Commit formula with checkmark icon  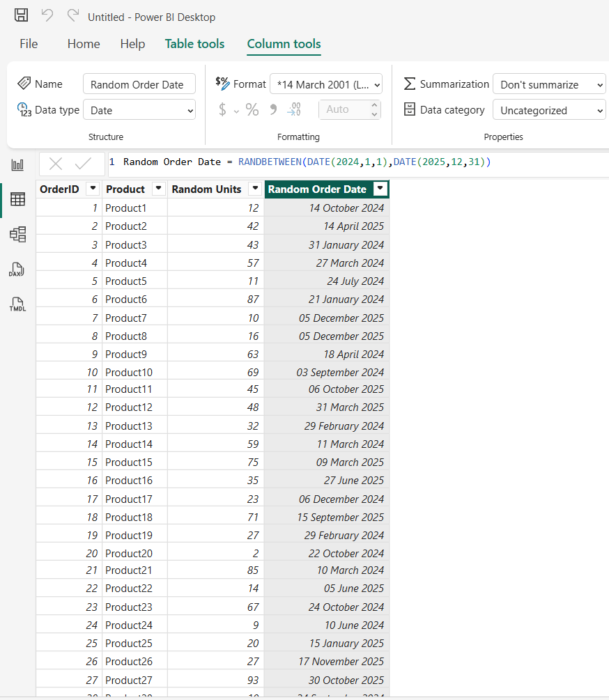click(83, 164)
